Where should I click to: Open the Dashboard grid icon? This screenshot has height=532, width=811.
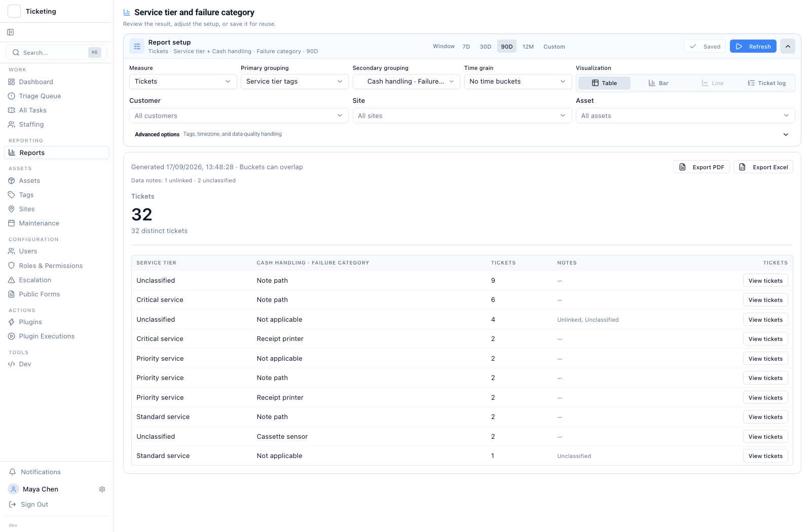pyautogui.click(x=12, y=82)
